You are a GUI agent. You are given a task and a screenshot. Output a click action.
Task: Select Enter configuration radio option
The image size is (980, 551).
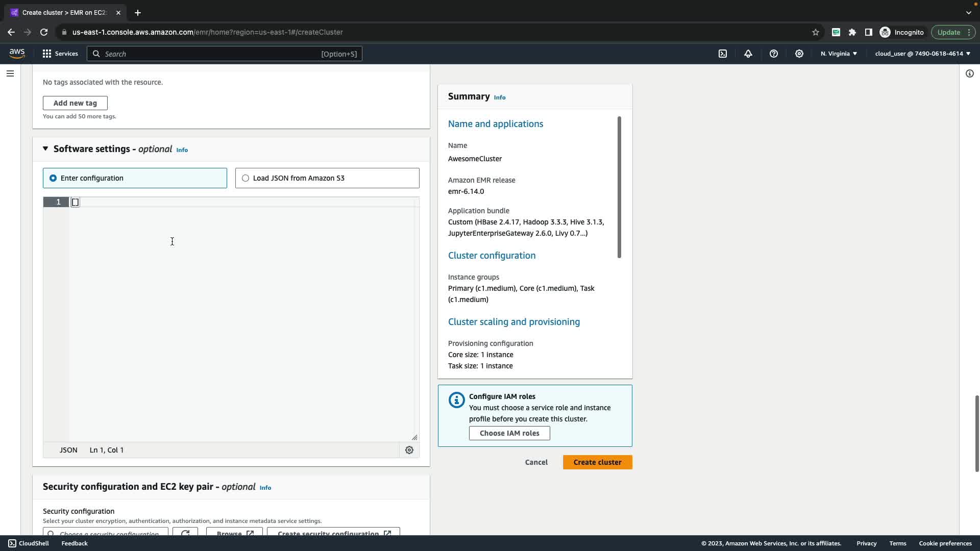(x=53, y=178)
